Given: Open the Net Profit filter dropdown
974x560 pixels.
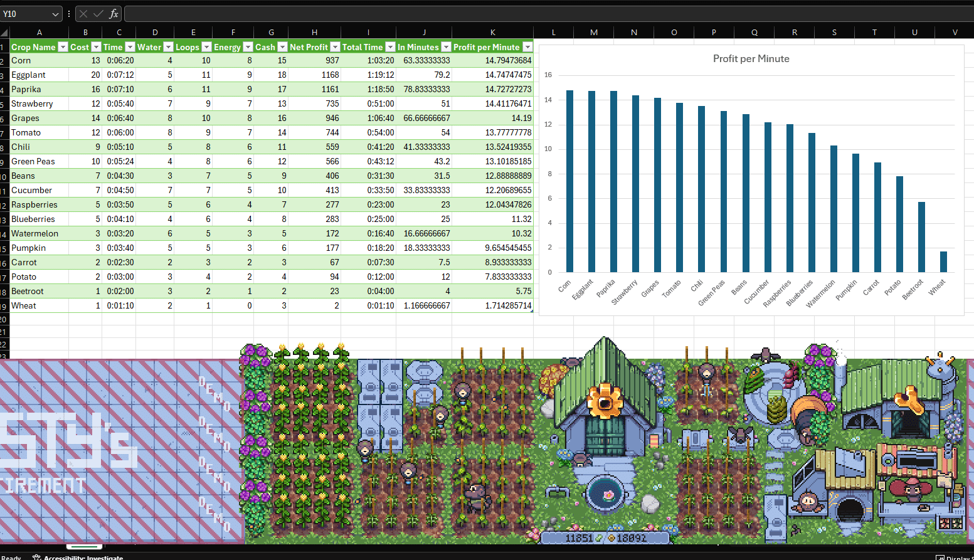Looking at the screenshot, I should (335, 47).
